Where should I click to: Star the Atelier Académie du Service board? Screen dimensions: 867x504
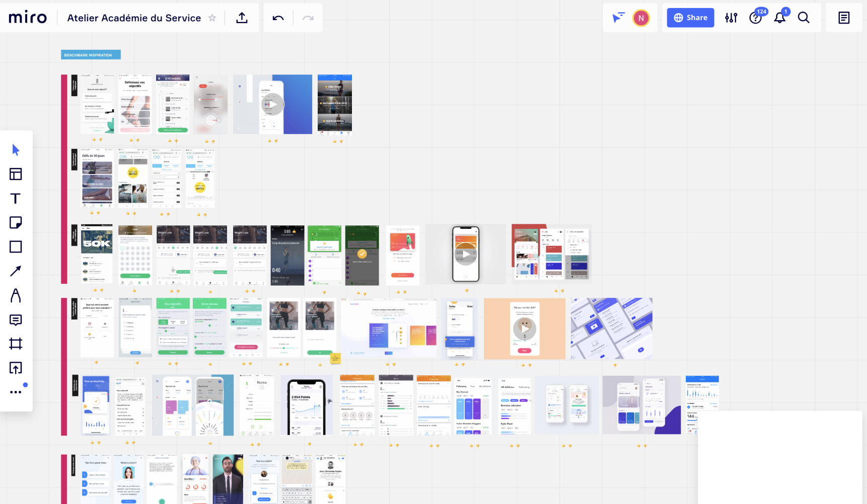(212, 18)
